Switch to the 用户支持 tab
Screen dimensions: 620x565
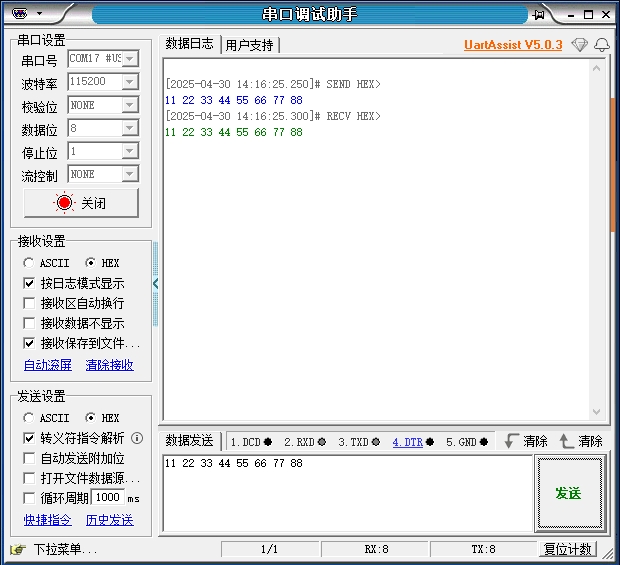(250, 45)
